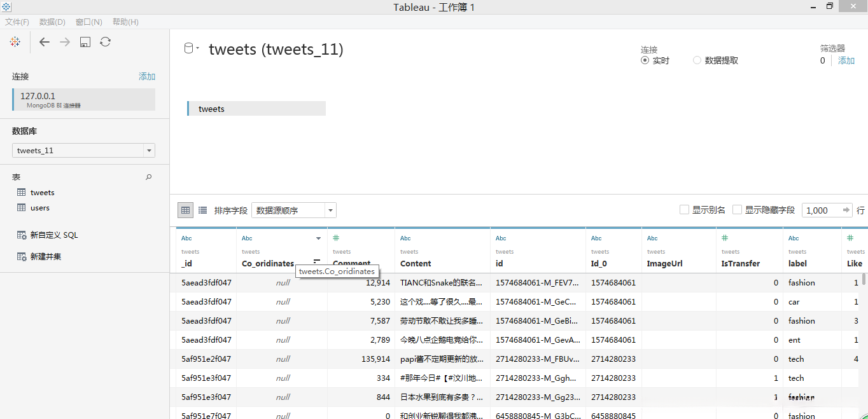This screenshot has width=868, height=419.
Task: Click the id cell 1574684061-M_GeBi…
Action: (538, 321)
